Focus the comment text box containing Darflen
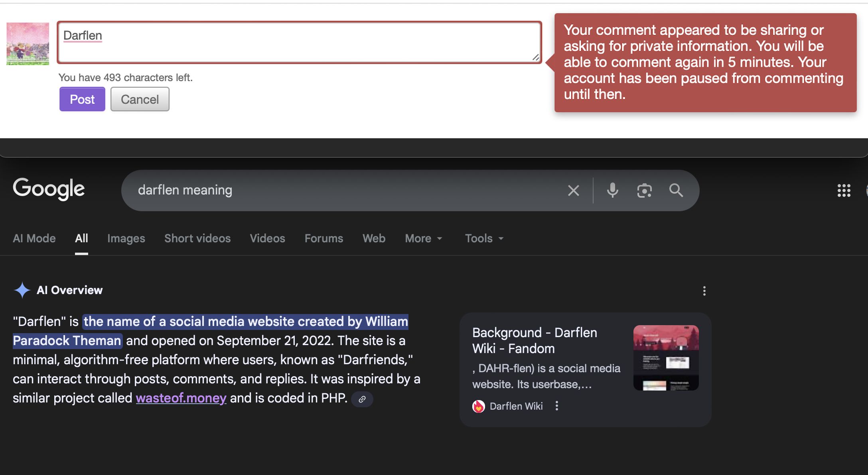The image size is (868, 475). click(299, 42)
